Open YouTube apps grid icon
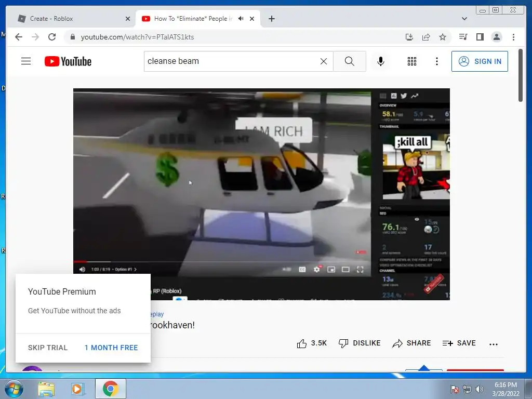The height and width of the screenshot is (399, 532). 412,61
